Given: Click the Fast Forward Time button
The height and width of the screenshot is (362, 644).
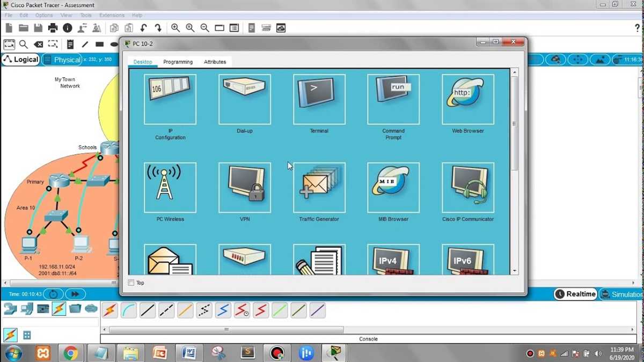Looking at the screenshot, I should point(75,294).
